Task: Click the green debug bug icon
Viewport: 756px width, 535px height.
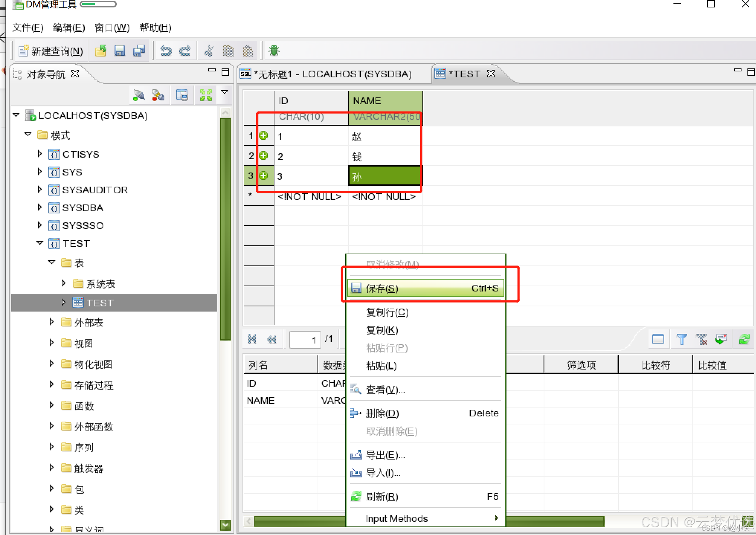Action: [274, 51]
